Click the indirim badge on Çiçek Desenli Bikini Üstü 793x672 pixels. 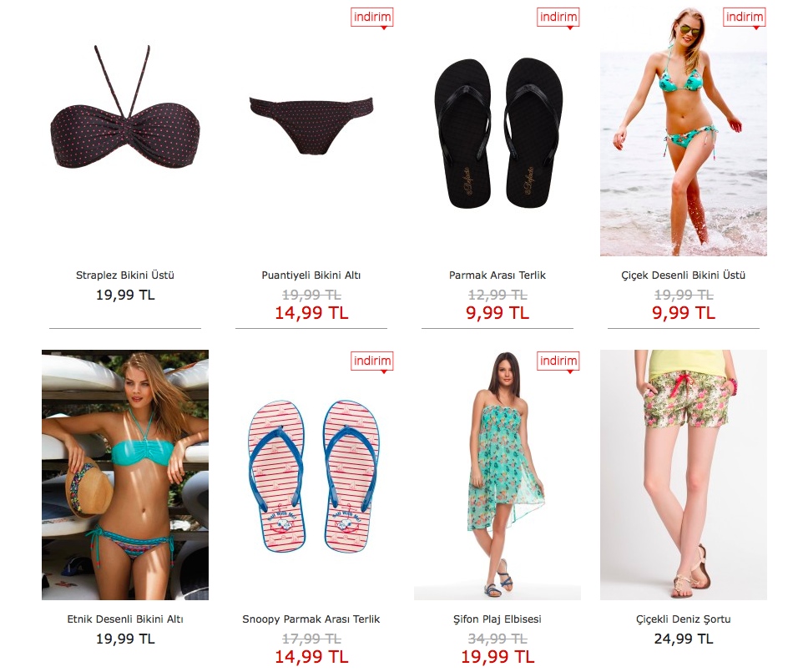coord(744,18)
